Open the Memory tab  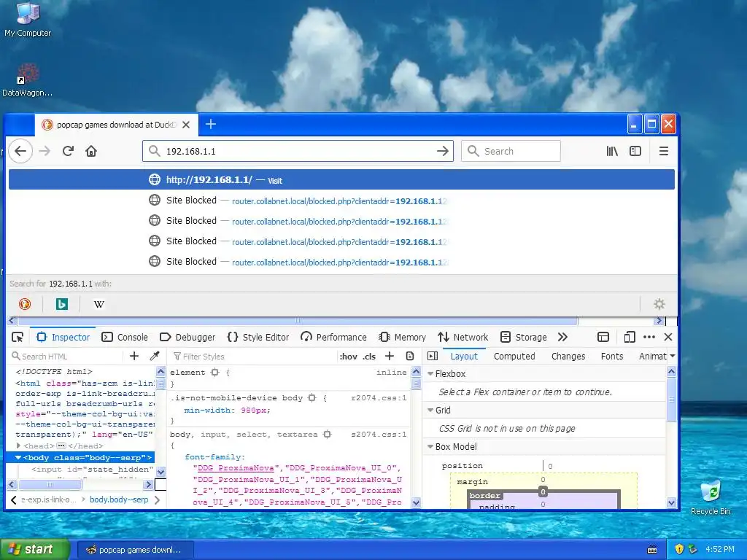(x=402, y=337)
